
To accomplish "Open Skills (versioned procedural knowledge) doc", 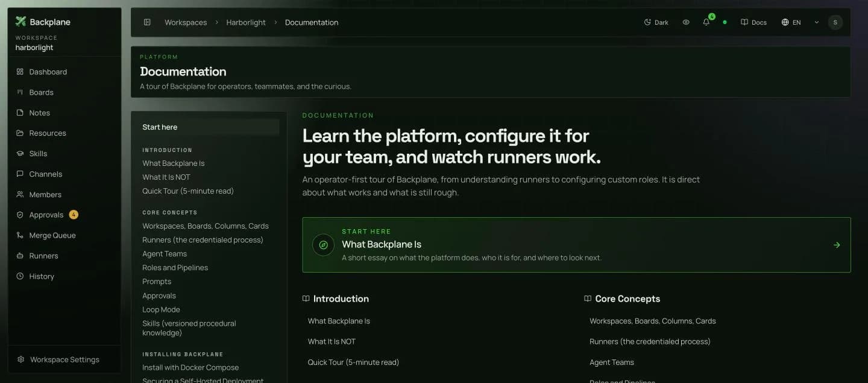I will 189,328.
